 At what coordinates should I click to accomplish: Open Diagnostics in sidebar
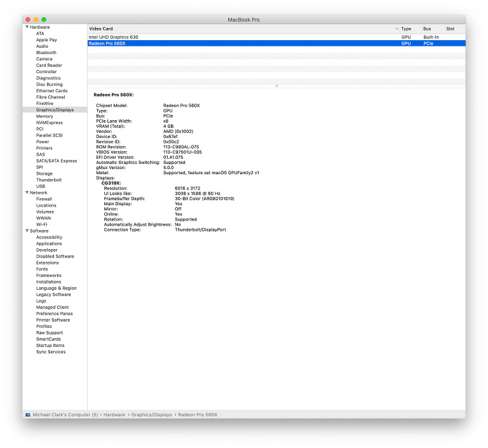(48, 78)
